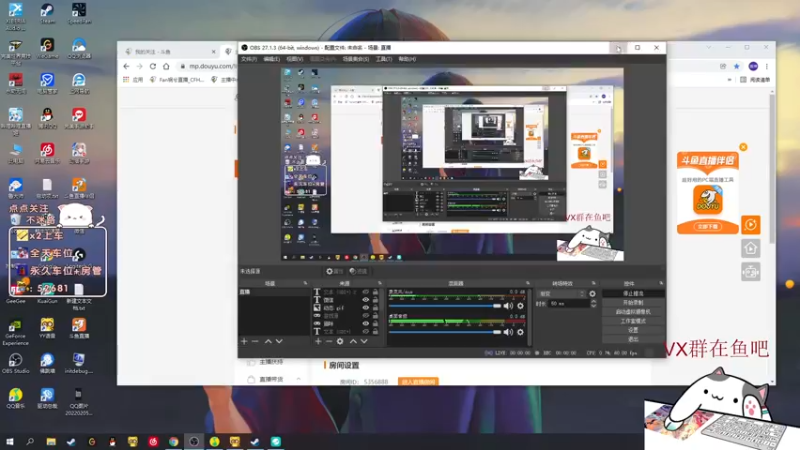Open transition properties gear icon
800x450 pixels.
pos(592,294)
